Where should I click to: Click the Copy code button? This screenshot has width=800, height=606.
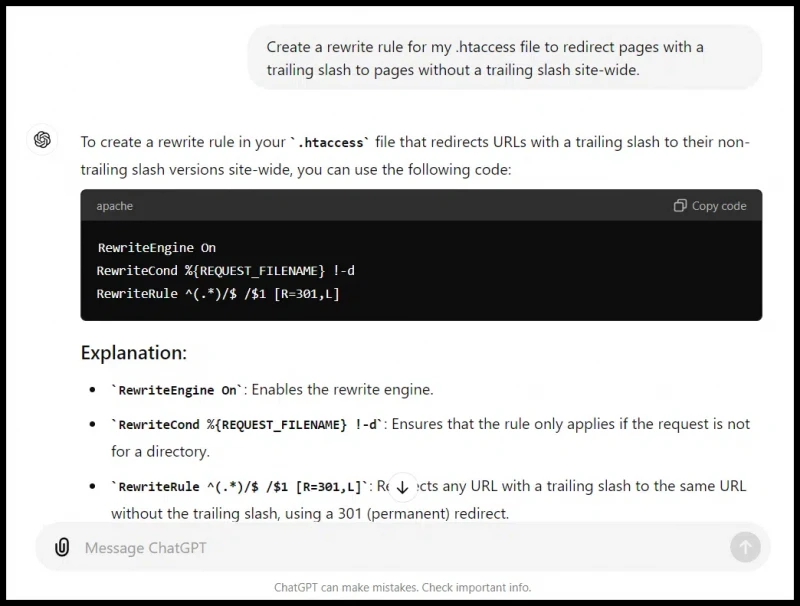(710, 206)
